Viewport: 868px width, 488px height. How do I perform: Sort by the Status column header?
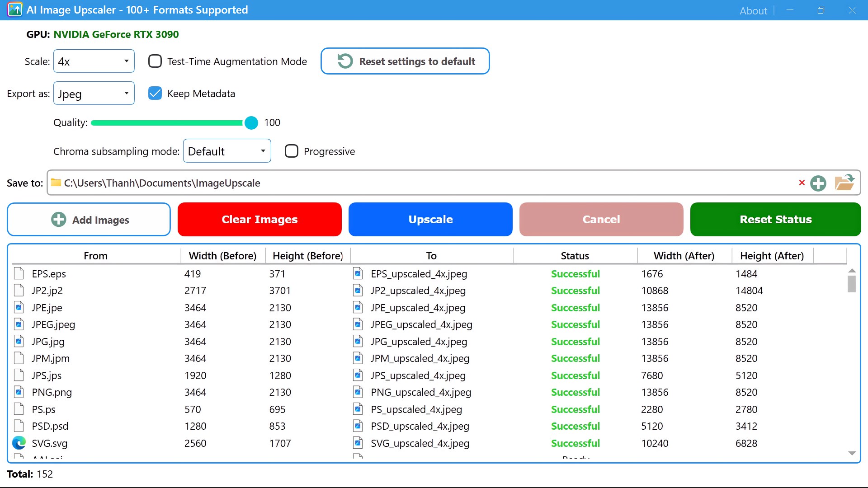[x=575, y=256]
